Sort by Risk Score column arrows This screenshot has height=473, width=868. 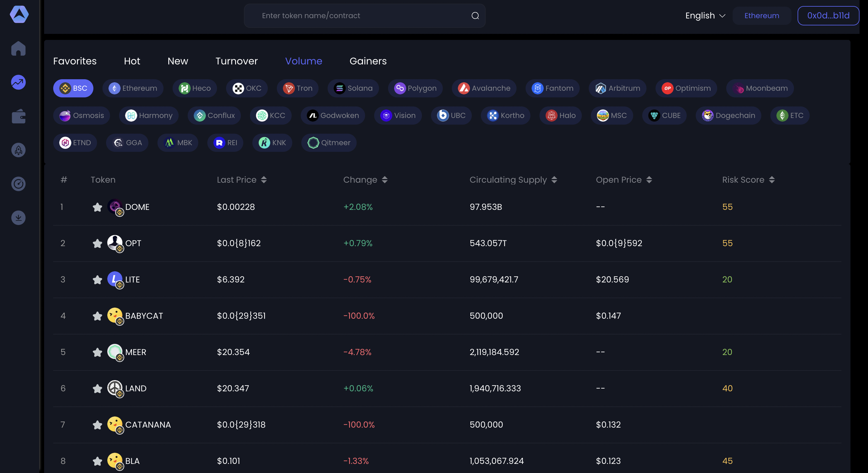[x=772, y=180]
